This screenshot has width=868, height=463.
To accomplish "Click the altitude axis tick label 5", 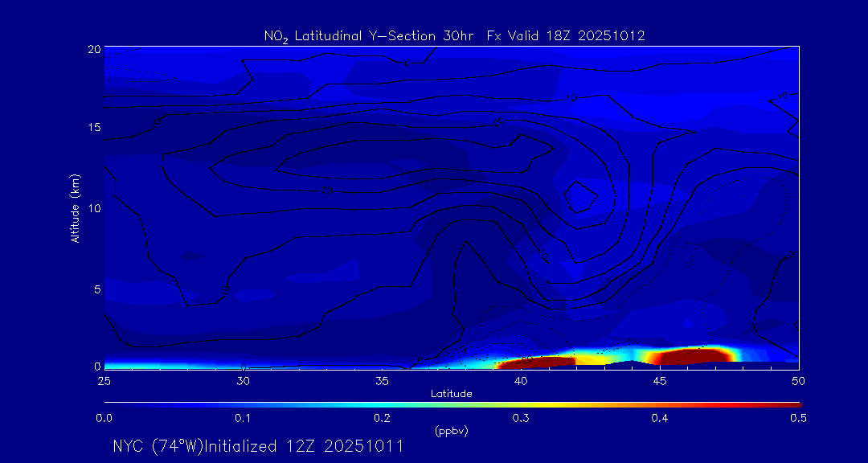I will coord(96,289).
